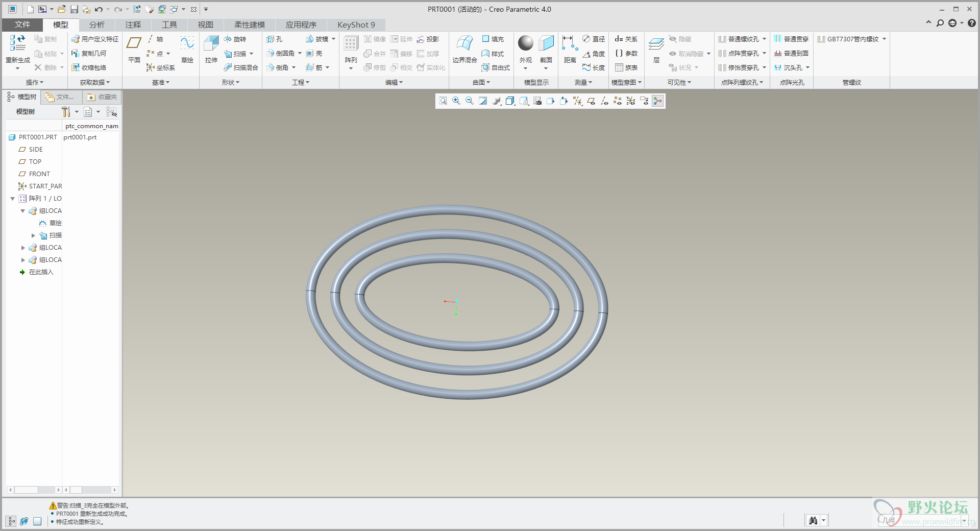Expand the 扫描 tree node
The width and height of the screenshot is (980, 531).
pyautogui.click(x=33, y=235)
